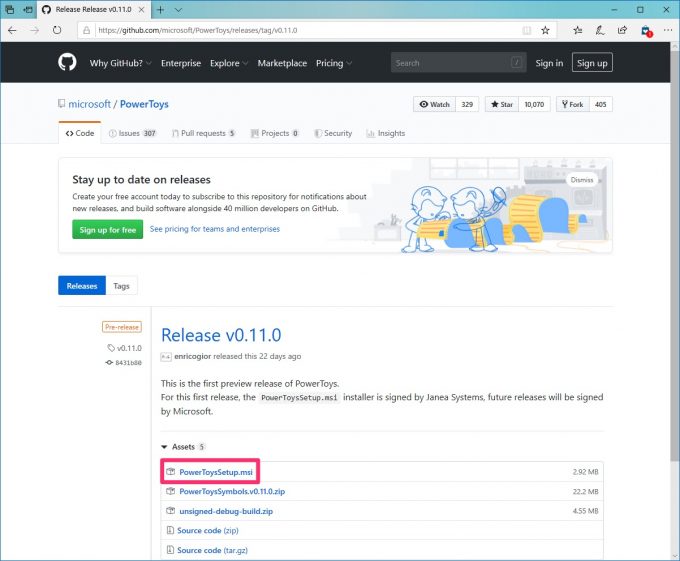Viewport: 680px width, 561px height.
Task: Click the set tabs aside icon
Action: click(x=28, y=10)
